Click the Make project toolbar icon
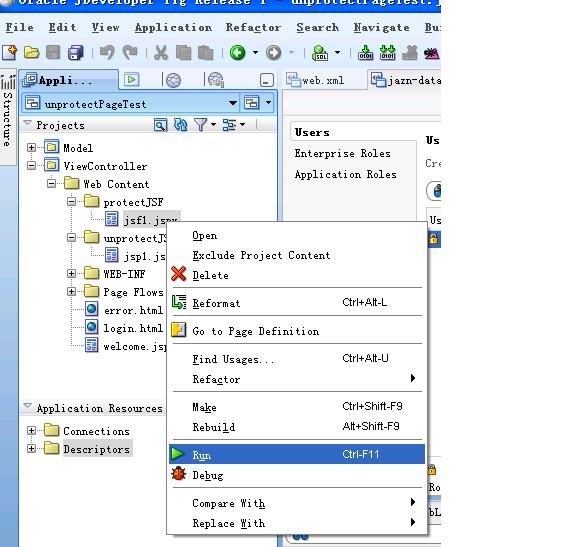 click(x=365, y=52)
